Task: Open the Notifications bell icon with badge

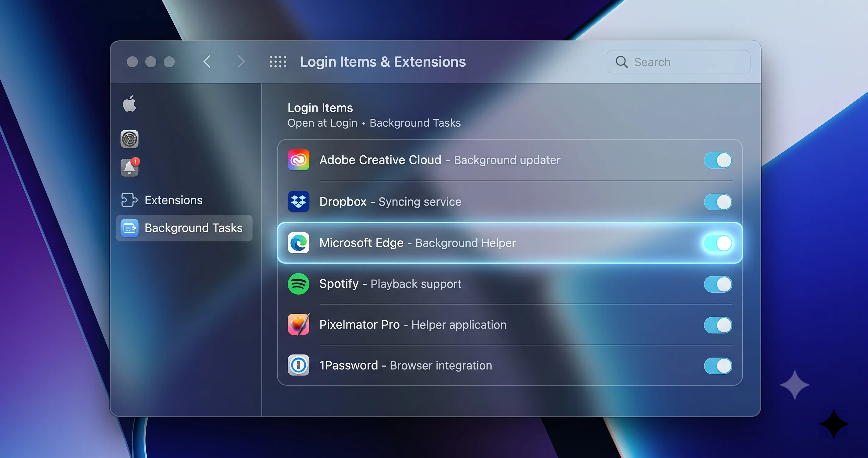Action: click(x=130, y=167)
